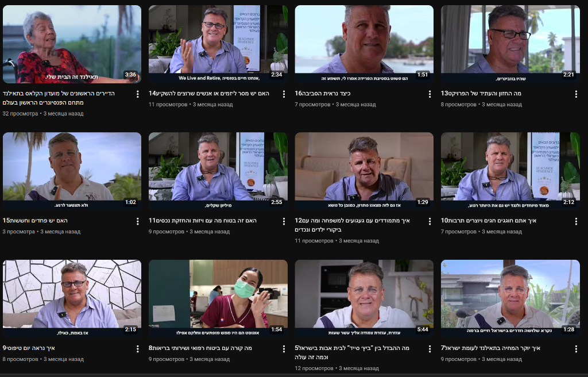Open three-dot menu for video 16
This screenshot has width=588, height=377.
(430, 94)
